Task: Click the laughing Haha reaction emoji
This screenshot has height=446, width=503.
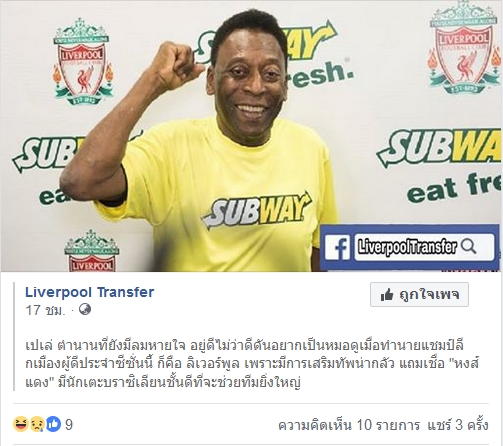Action: 21,424
